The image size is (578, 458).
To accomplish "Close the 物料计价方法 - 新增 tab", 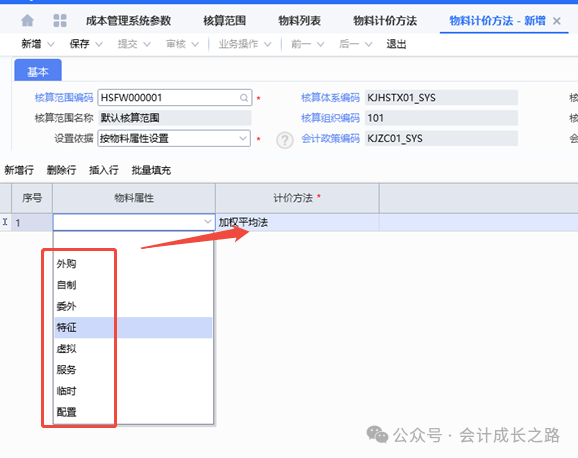I will pyautogui.click(x=557, y=21).
